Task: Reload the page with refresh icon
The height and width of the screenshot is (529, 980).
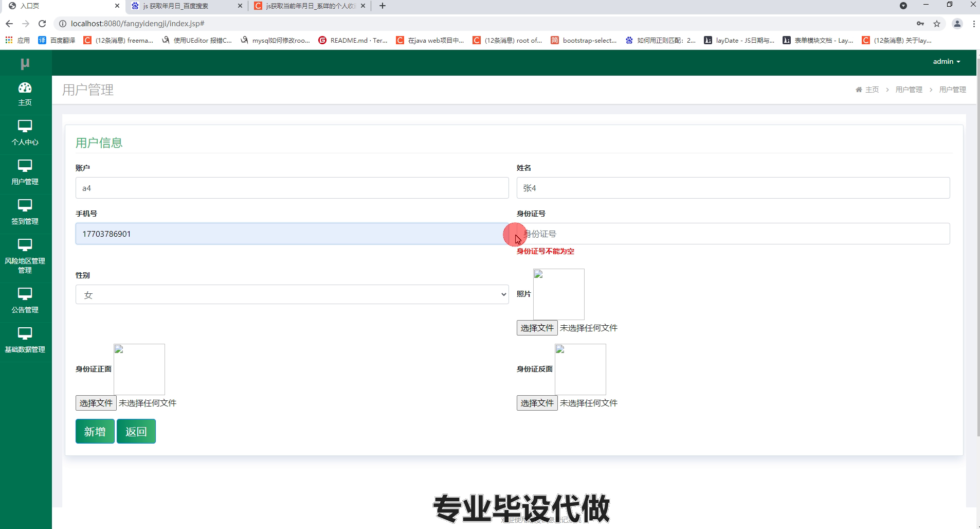Action: tap(42, 24)
